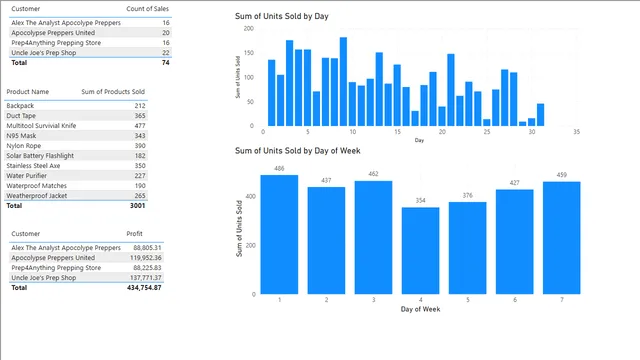The height and width of the screenshot is (360, 640).
Task: Click the 'Customer' header of the sales count table
Action: (26, 9)
